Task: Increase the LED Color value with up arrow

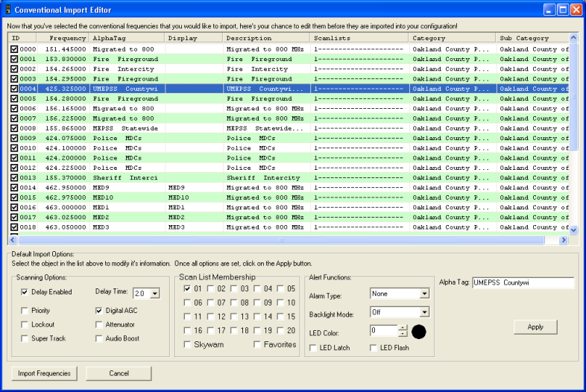Action: [x=403, y=328]
